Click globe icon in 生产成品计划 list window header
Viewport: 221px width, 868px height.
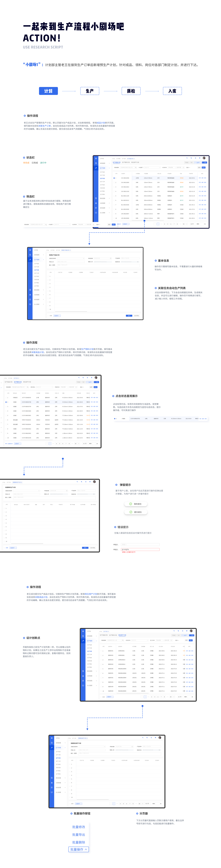(x=200, y=158)
